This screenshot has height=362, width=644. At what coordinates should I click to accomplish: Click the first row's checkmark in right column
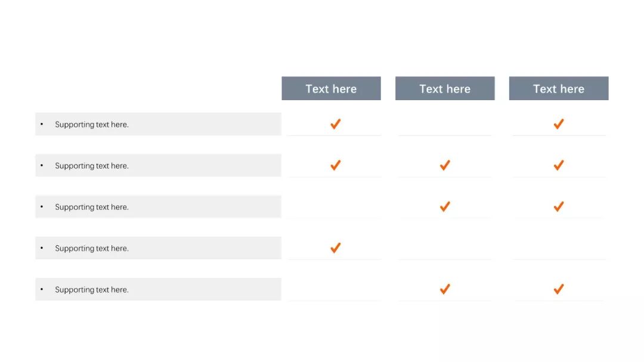coord(558,124)
